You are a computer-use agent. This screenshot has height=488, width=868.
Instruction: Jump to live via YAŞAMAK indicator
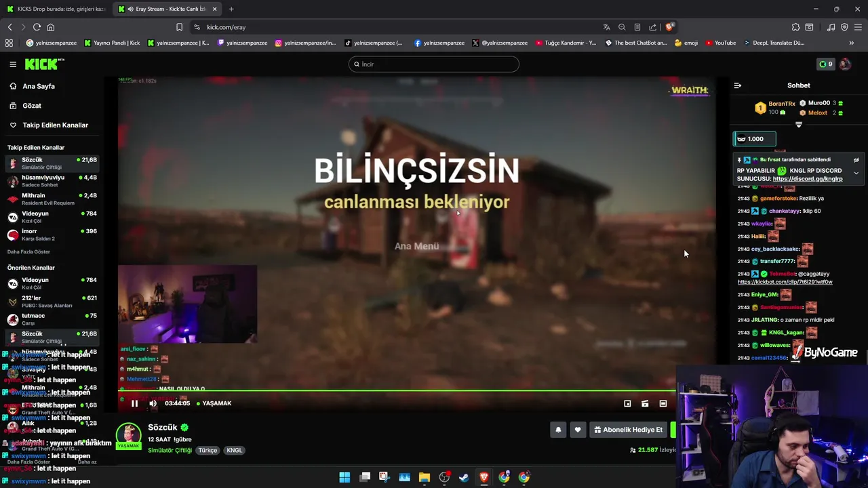214,403
